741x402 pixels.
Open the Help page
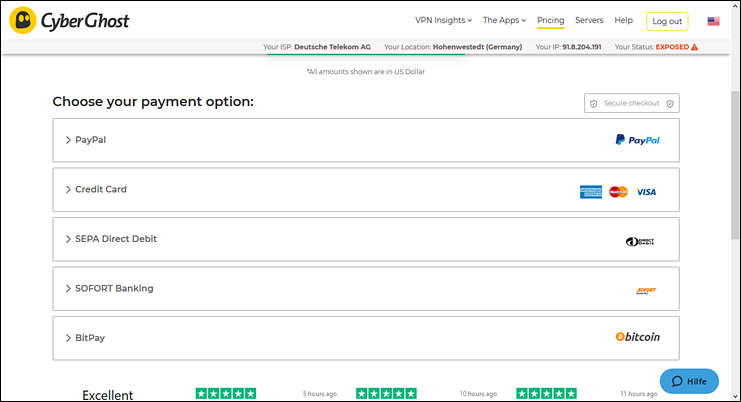623,20
